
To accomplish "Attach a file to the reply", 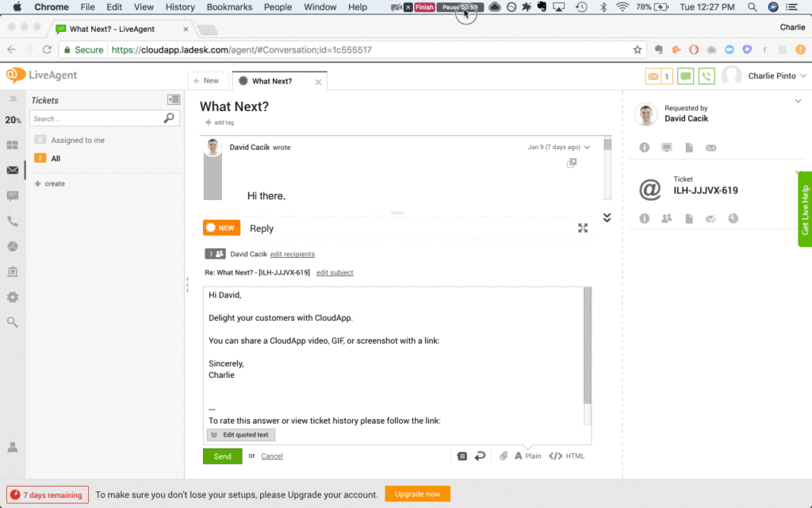I will [504, 456].
